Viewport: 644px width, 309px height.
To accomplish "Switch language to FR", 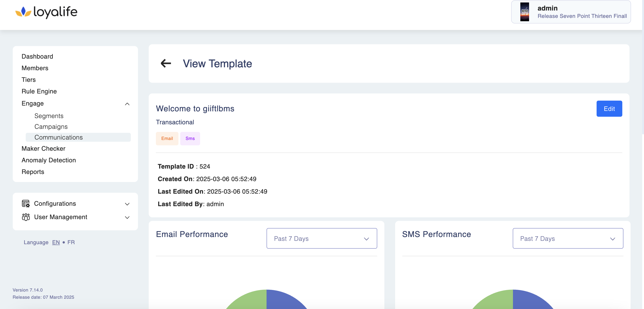I will (x=71, y=242).
